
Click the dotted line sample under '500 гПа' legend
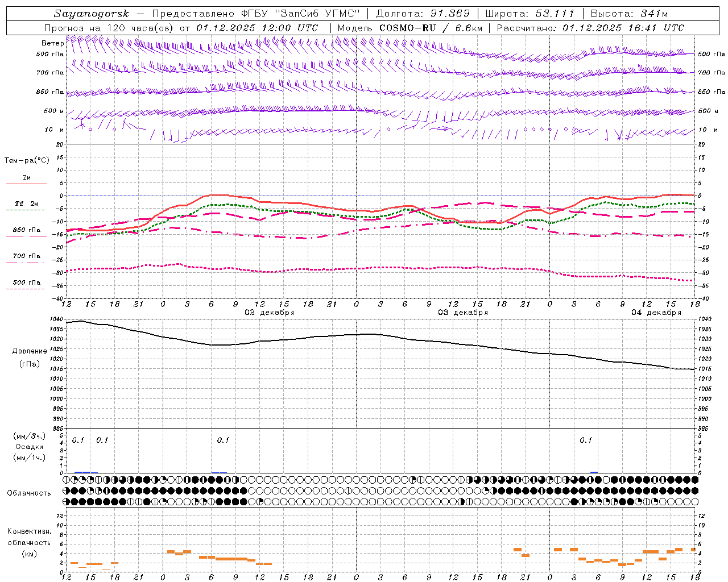tap(25, 289)
